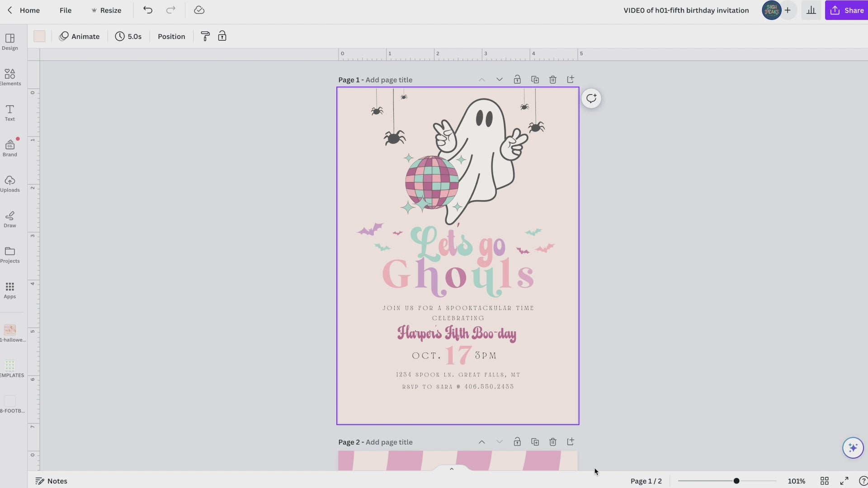The height and width of the screenshot is (488, 868).
Task: Open the Canva magic assistant sparkle button
Action: [853, 447]
